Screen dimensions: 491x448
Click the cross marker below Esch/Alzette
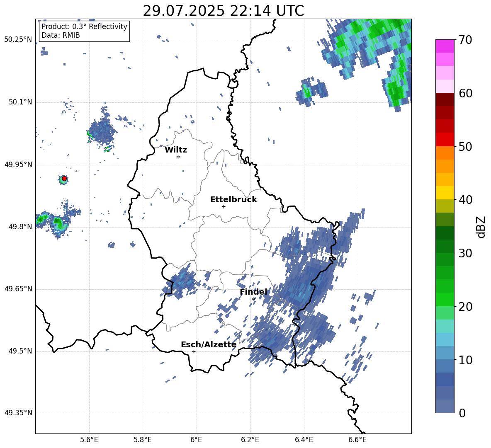(194, 351)
